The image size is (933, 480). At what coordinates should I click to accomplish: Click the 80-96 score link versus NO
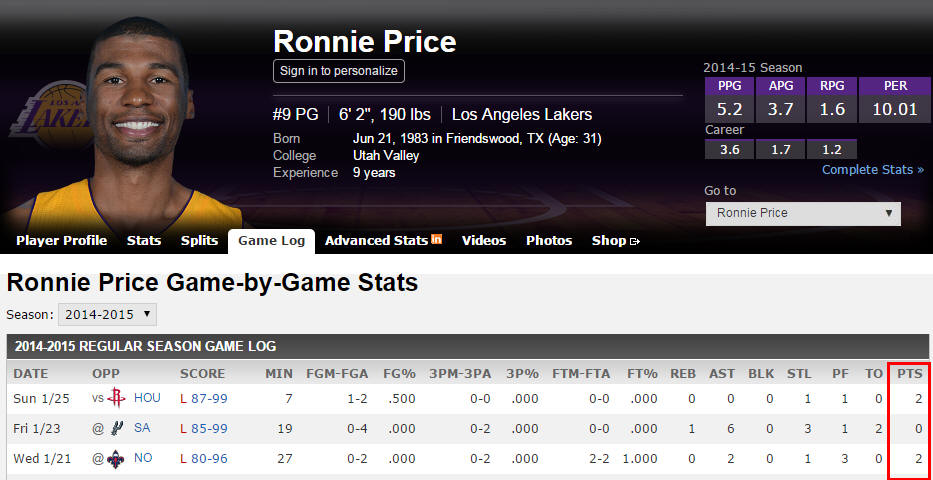click(x=209, y=459)
